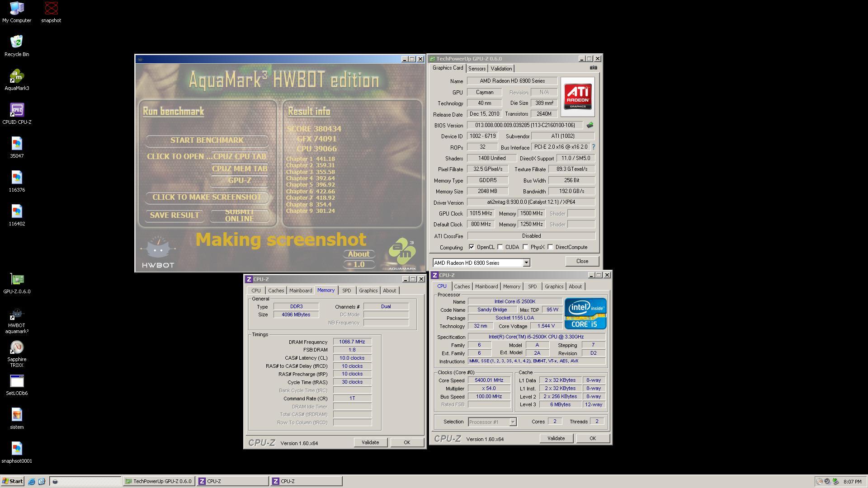Open the Recycle Bin icon

[x=17, y=46]
